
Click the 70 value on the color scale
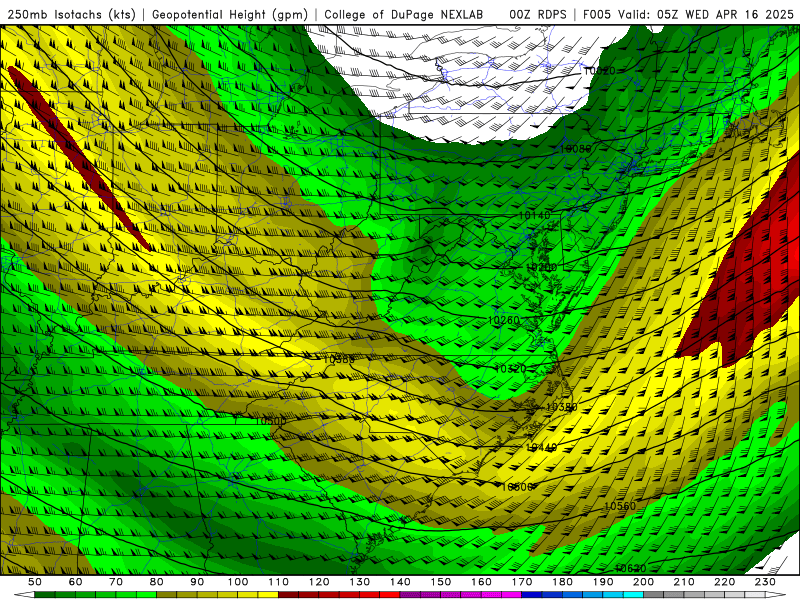(116, 582)
